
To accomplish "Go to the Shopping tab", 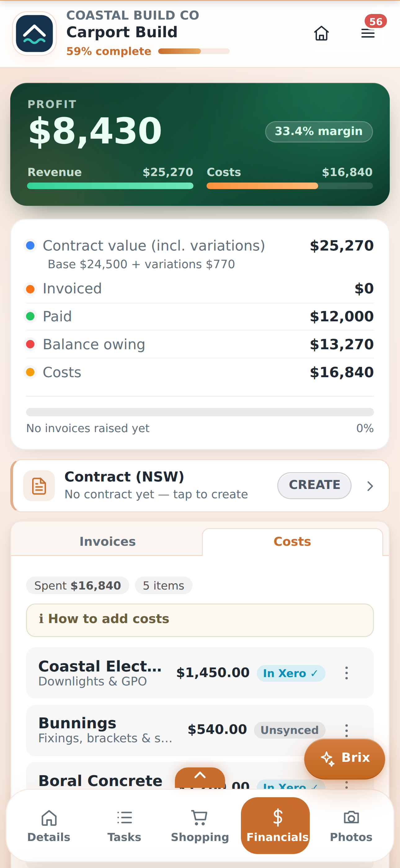I will [200, 826].
